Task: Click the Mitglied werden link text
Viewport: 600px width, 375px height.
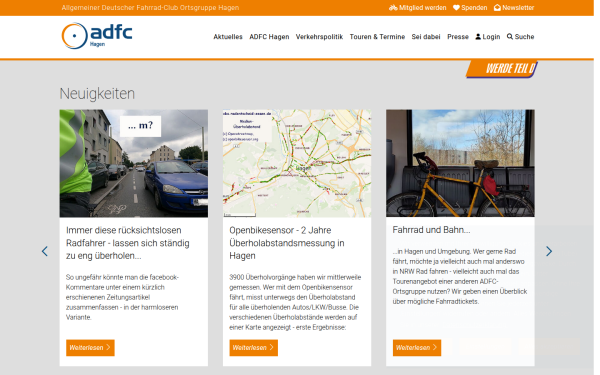Action: (422, 8)
